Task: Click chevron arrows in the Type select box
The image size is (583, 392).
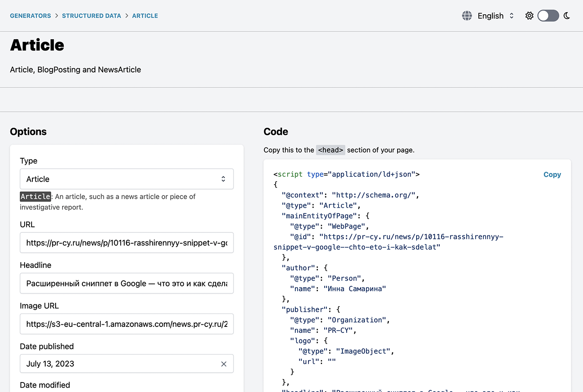Action: pyautogui.click(x=223, y=179)
